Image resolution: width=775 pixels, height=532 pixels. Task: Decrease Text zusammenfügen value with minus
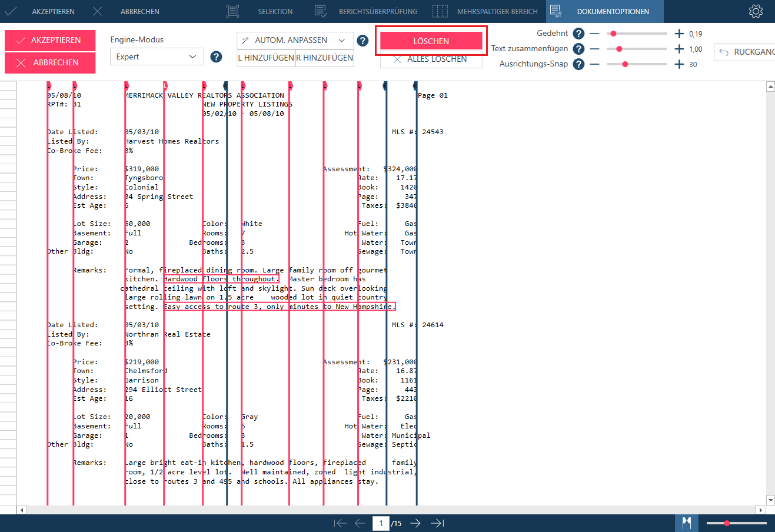(x=594, y=49)
